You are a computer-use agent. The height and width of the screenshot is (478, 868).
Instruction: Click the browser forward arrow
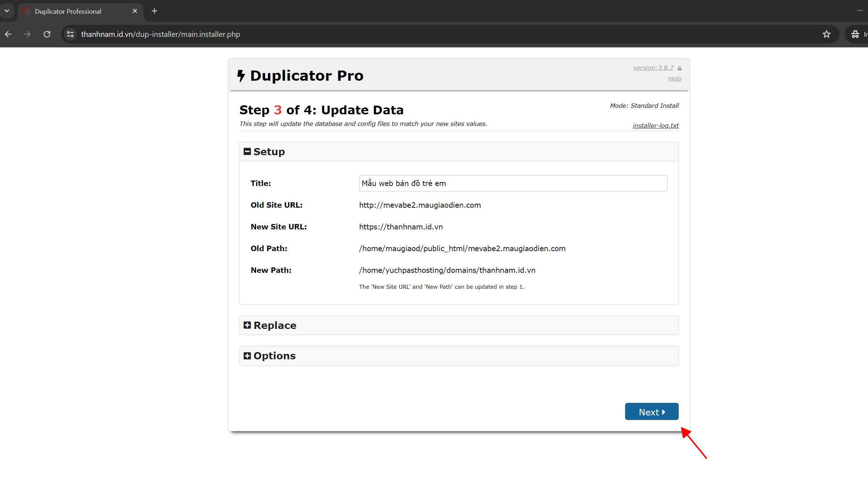[x=27, y=34]
